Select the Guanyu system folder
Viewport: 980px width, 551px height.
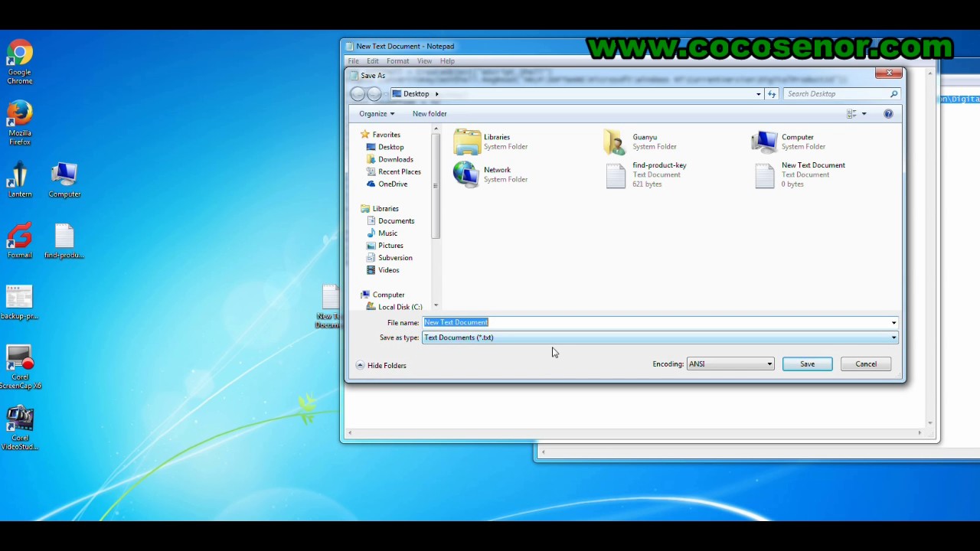pyautogui.click(x=640, y=142)
